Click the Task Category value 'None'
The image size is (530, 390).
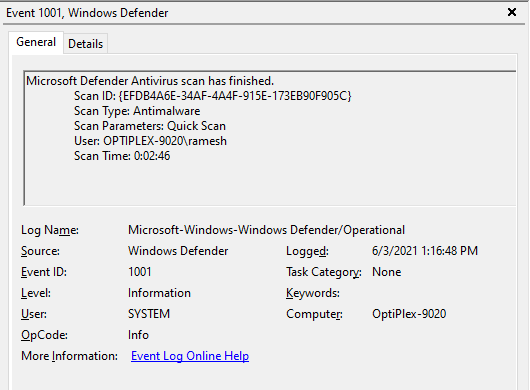click(387, 272)
